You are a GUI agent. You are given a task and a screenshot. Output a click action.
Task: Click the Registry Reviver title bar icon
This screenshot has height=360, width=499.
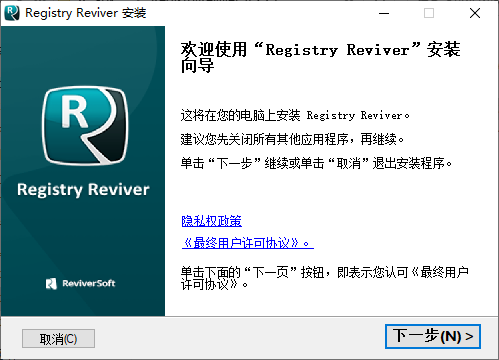point(12,13)
